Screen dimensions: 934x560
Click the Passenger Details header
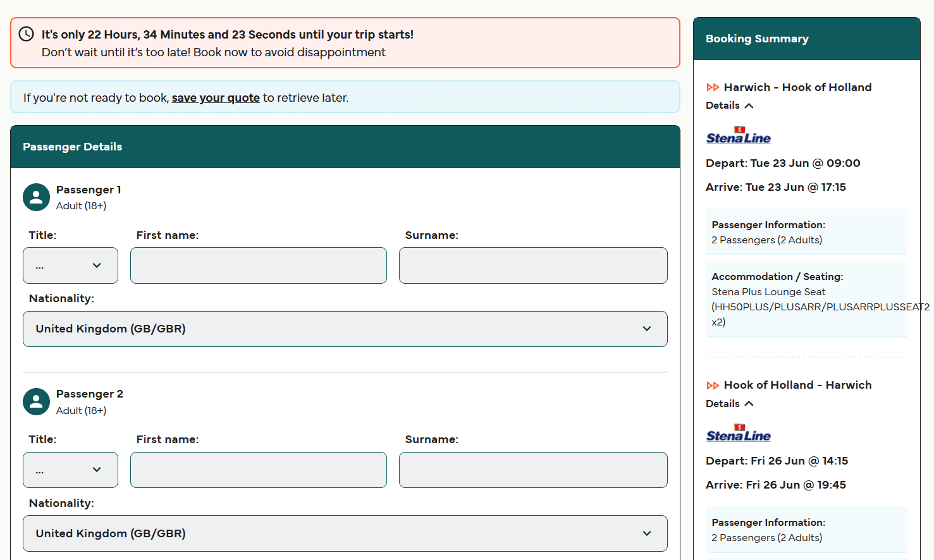click(345, 147)
